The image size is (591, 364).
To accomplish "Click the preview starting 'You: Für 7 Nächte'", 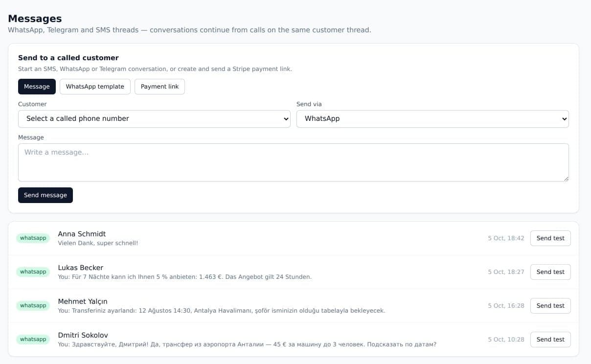I will pyautogui.click(x=184, y=277).
